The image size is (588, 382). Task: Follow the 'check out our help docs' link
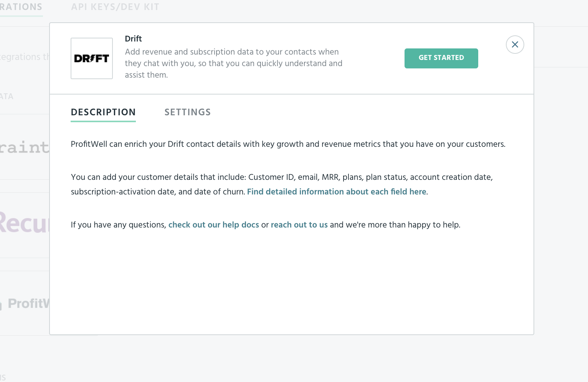tap(214, 225)
